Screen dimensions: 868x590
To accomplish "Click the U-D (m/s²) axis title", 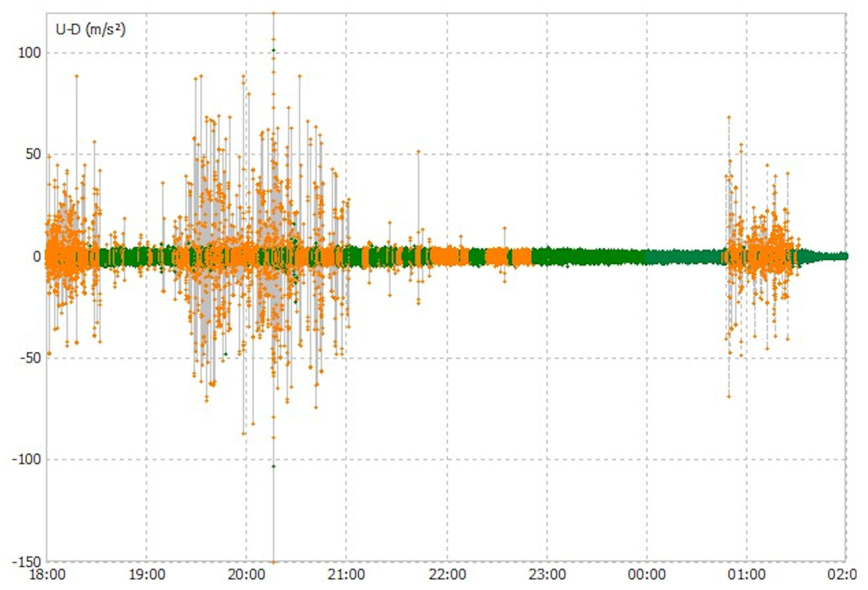I will [x=90, y=30].
